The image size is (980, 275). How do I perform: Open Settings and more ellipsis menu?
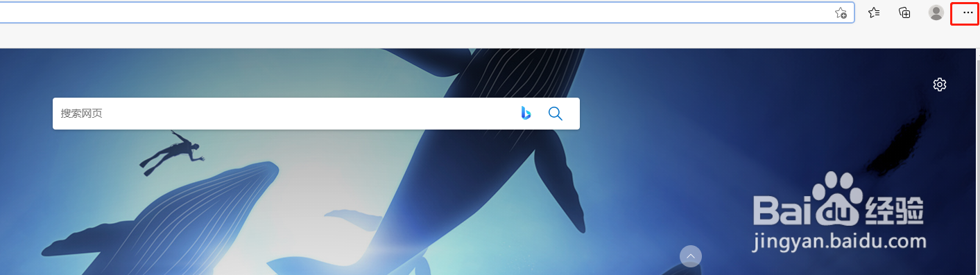pos(968,12)
